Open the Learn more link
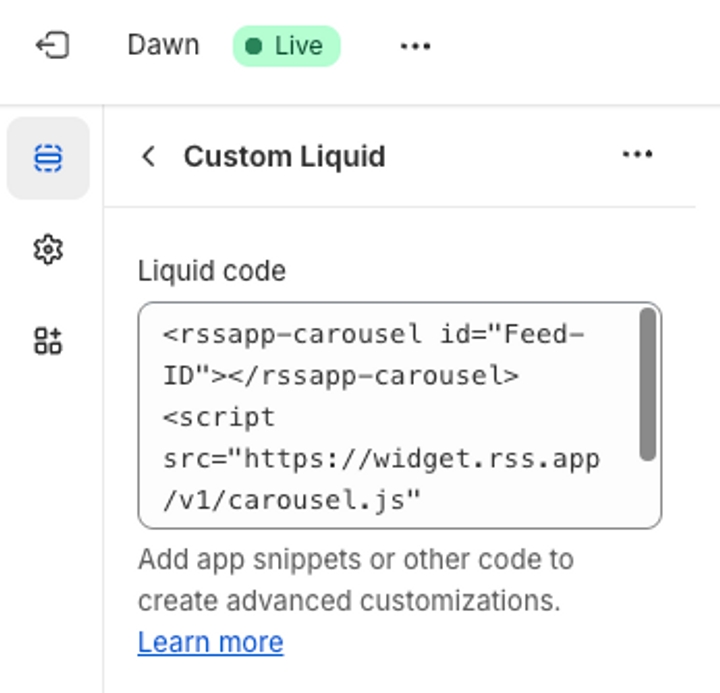Image resolution: width=720 pixels, height=693 pixels. point(211,642)
